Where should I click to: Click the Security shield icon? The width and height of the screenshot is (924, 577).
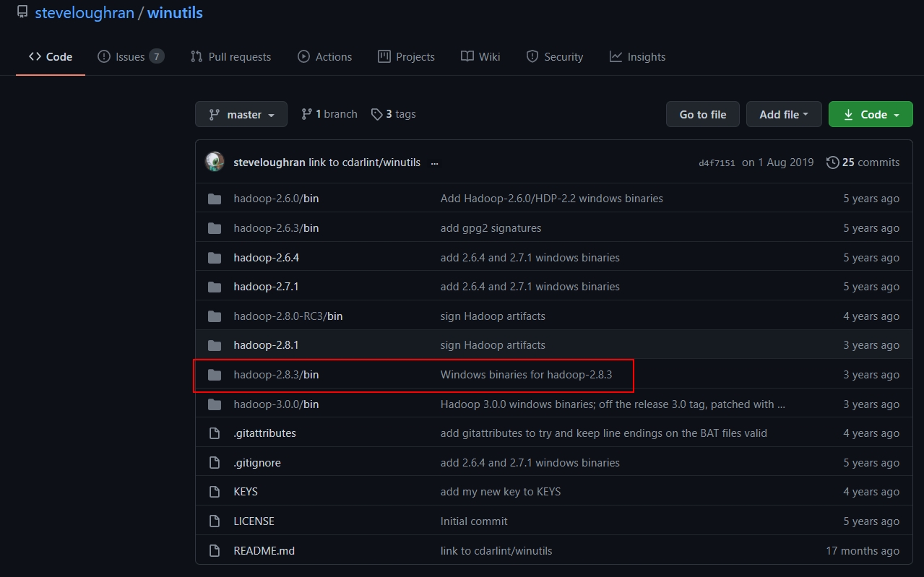532,56
